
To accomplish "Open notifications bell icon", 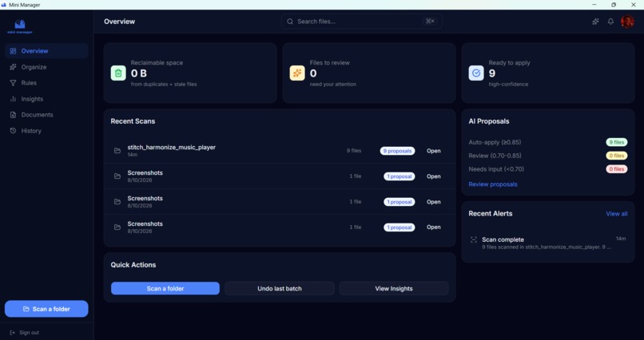I will [610, 22].
